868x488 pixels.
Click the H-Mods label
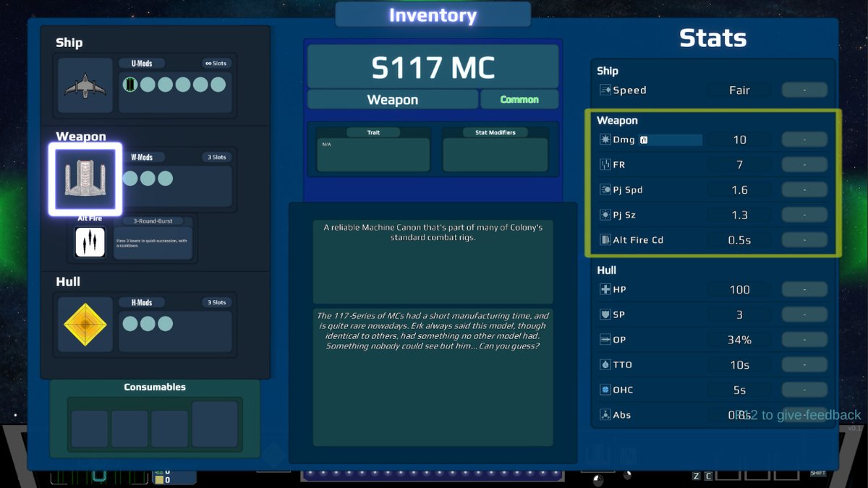tap(141, 302)
